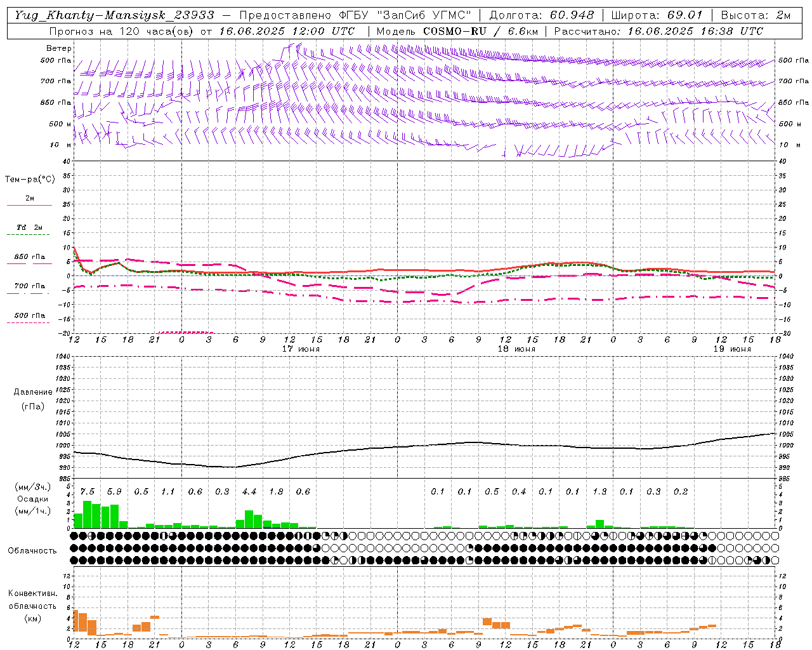The height and width of the screenshot is (650, 812).
Task: Click the 7.5 precipitation total
Action: coord(88,492)
